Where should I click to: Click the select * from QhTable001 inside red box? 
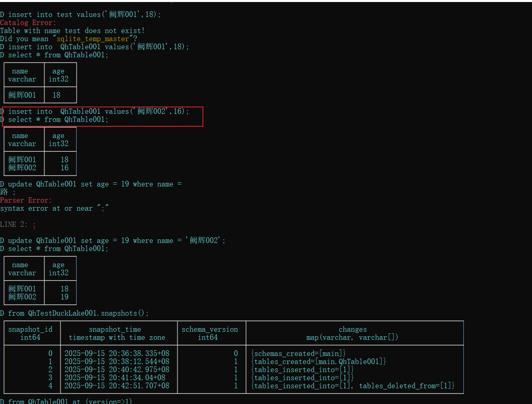tap(56, 119)
